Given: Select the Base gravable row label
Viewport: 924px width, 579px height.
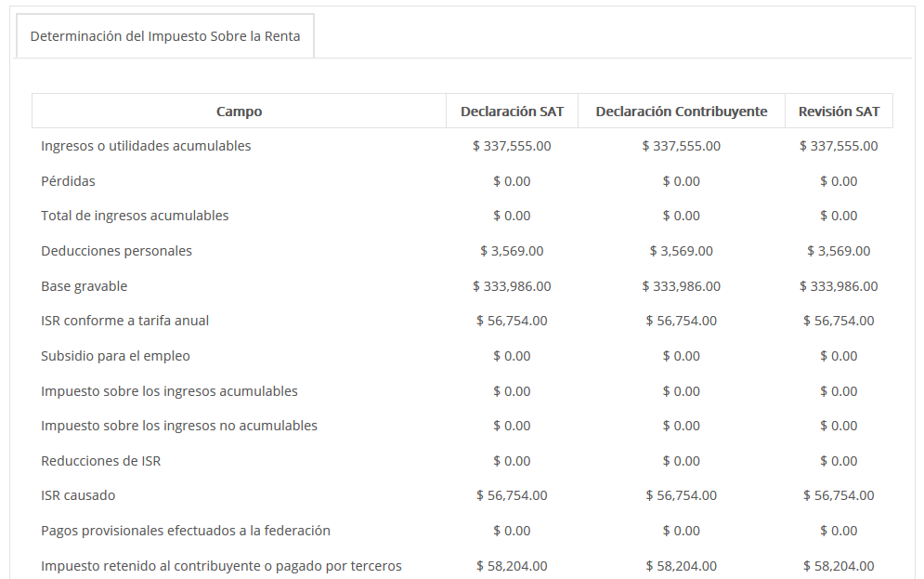Looking at the screenshot, I should click(x=84, y=286).
